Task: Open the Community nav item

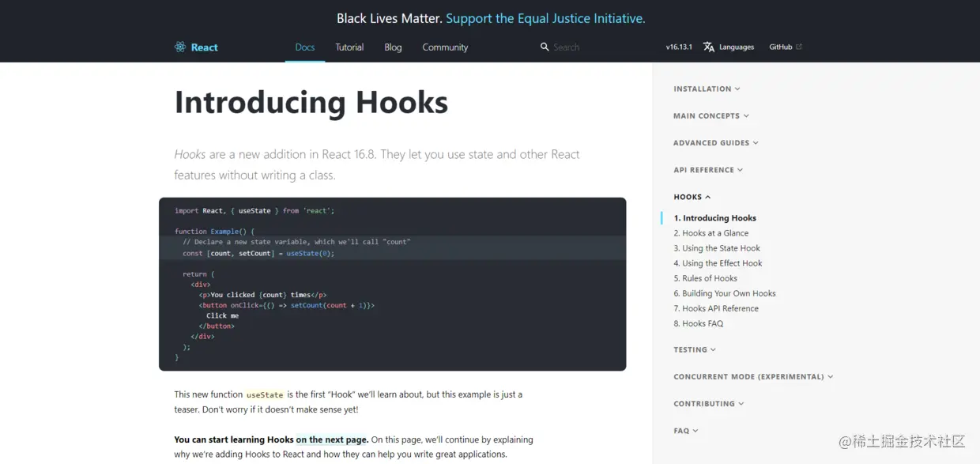Action: tap(445, 47)
